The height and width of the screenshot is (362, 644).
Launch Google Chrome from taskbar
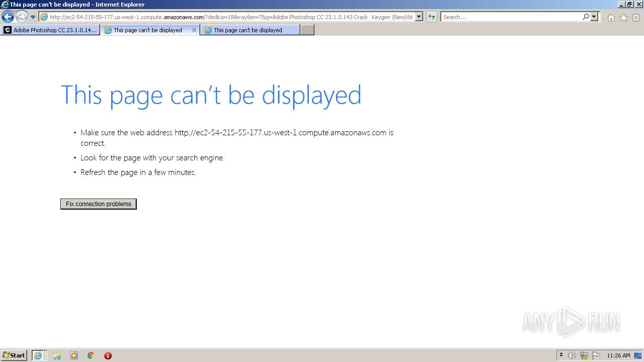tap(91, 355)
